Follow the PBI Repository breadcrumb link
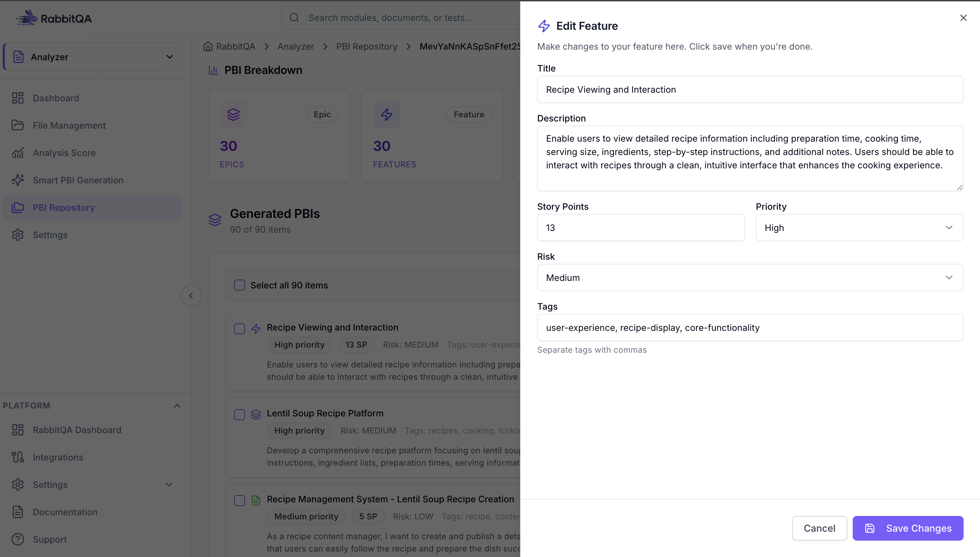Image resolution: width=980 pixels, height=557 pixels. (367, 46)
